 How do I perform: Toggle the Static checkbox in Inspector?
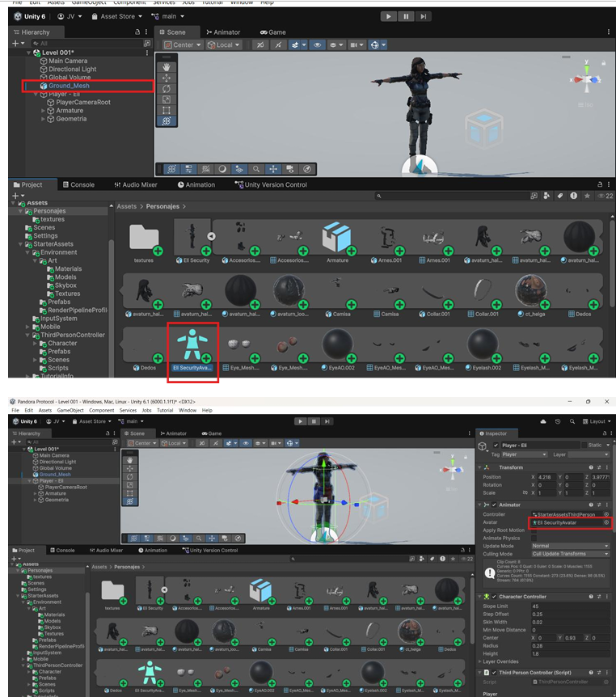click(584, 446)
